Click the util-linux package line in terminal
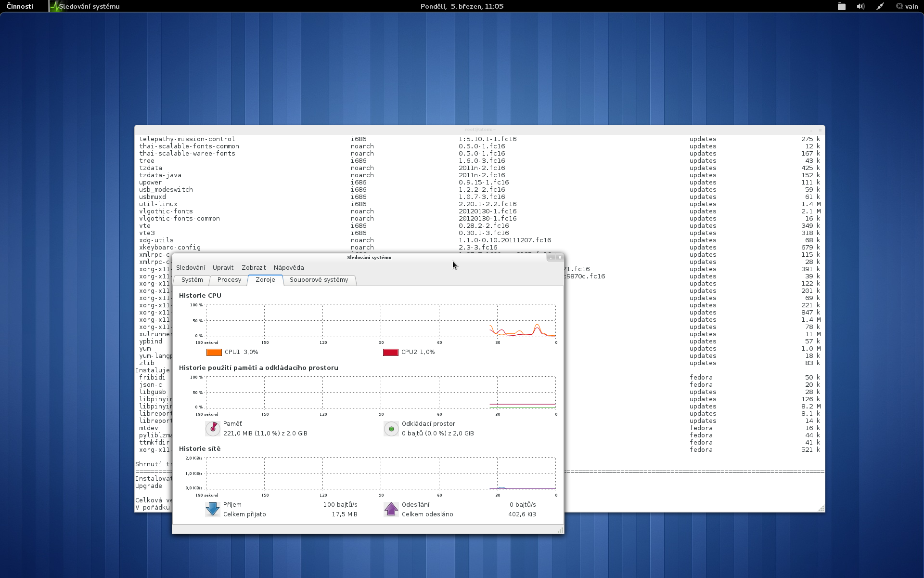 click(x=479, y=204)
